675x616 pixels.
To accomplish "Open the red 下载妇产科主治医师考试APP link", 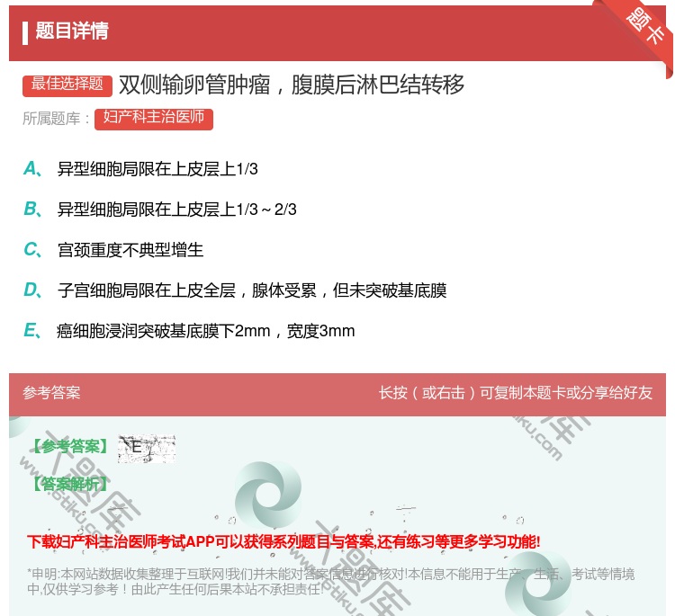I will [283, 541].
